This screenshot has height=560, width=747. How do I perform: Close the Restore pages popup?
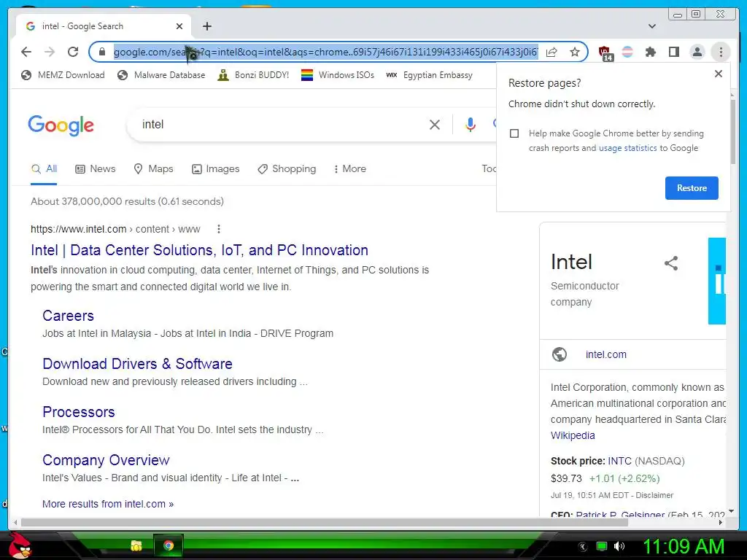719,74
